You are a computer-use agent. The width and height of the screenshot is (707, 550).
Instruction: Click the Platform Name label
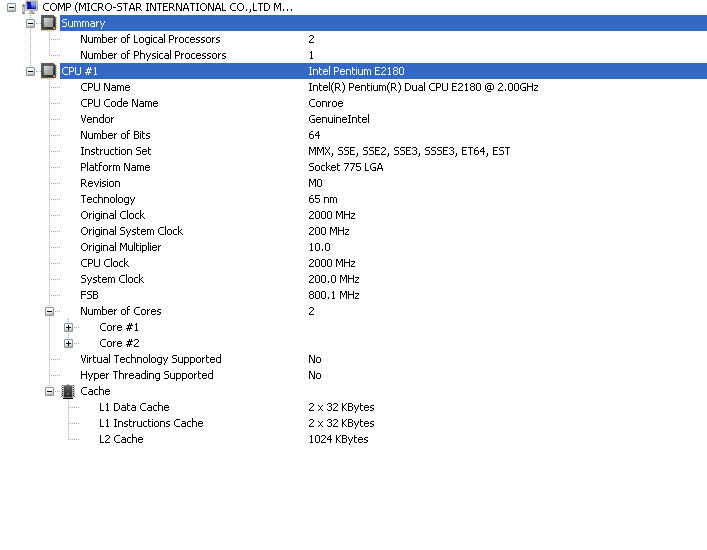(115, 167)
